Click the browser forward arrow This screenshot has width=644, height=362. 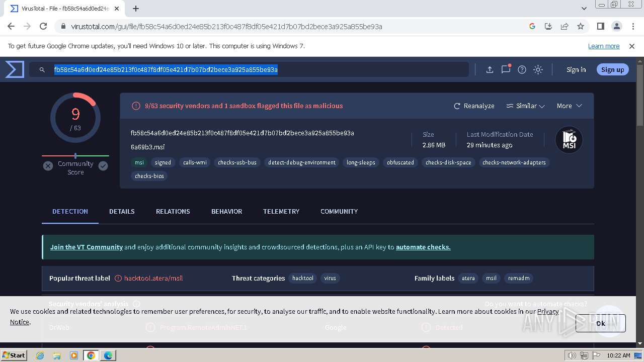27,26
